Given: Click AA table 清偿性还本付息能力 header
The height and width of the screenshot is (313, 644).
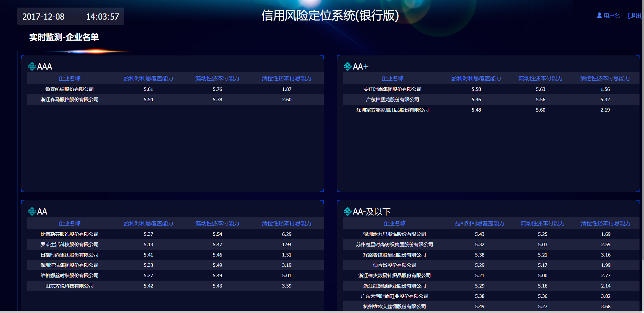Looking at the screenshot, I should pos(287,223).
